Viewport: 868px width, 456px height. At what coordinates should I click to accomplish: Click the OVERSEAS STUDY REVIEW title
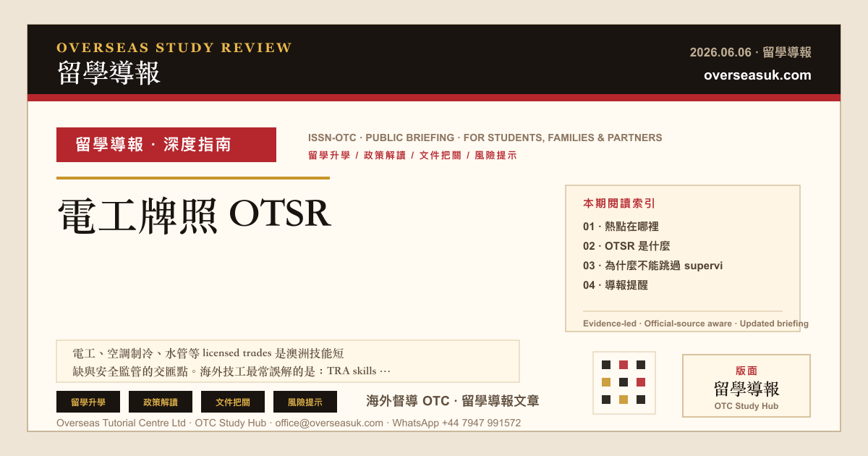pos(174,48)
